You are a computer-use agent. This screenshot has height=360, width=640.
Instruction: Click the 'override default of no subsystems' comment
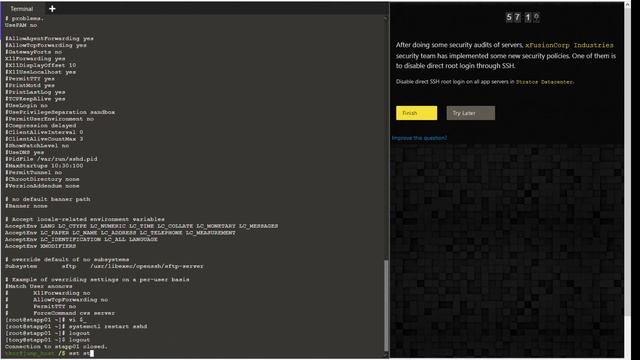pos(67,260)
